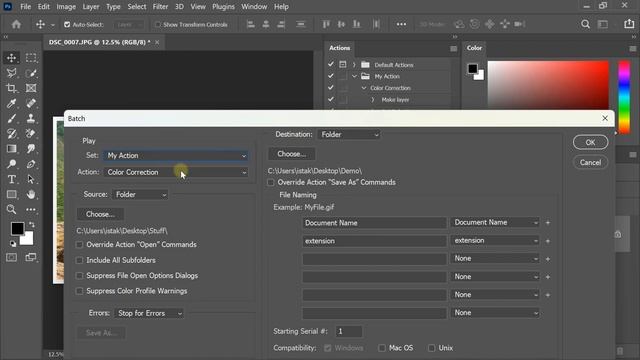
Task: Select the Rectangular Marquee tool
Action: point(31,58)
